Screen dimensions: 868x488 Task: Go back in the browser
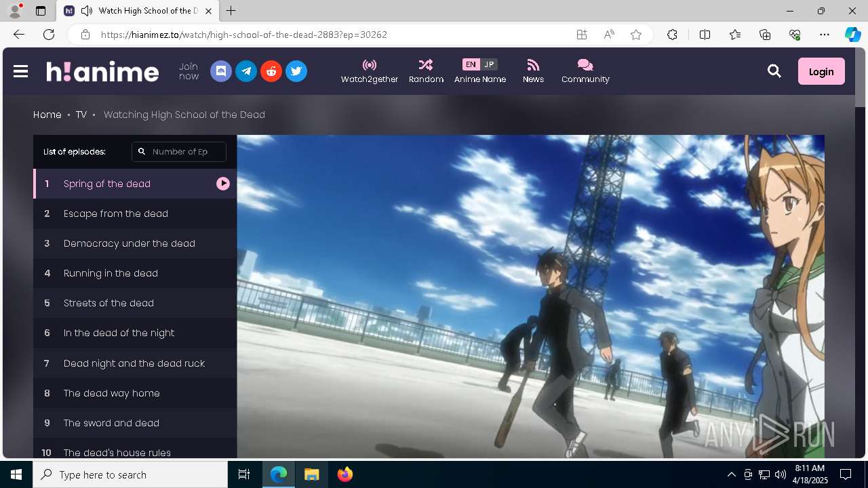(x=19, y=35)
